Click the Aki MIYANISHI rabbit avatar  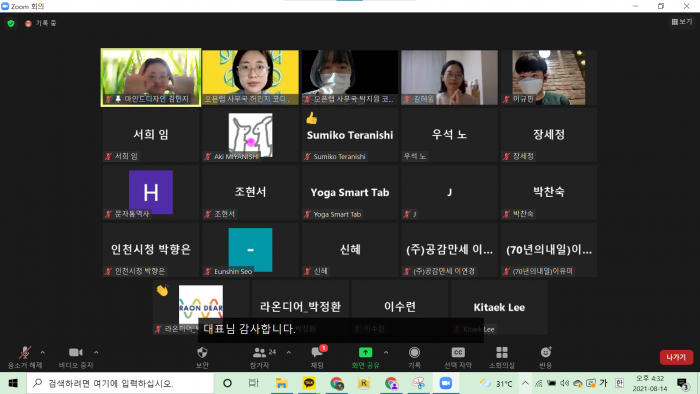[x=250, y=135]
